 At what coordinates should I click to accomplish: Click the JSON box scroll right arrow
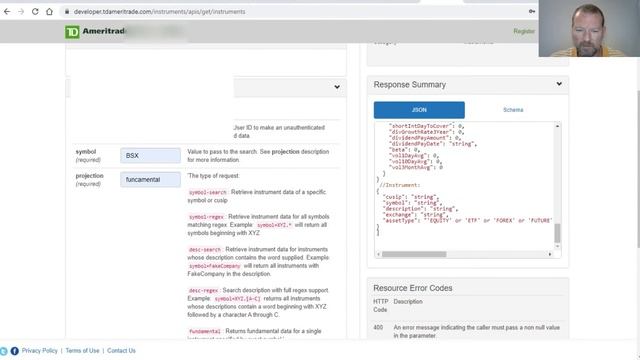pos(550,254)
